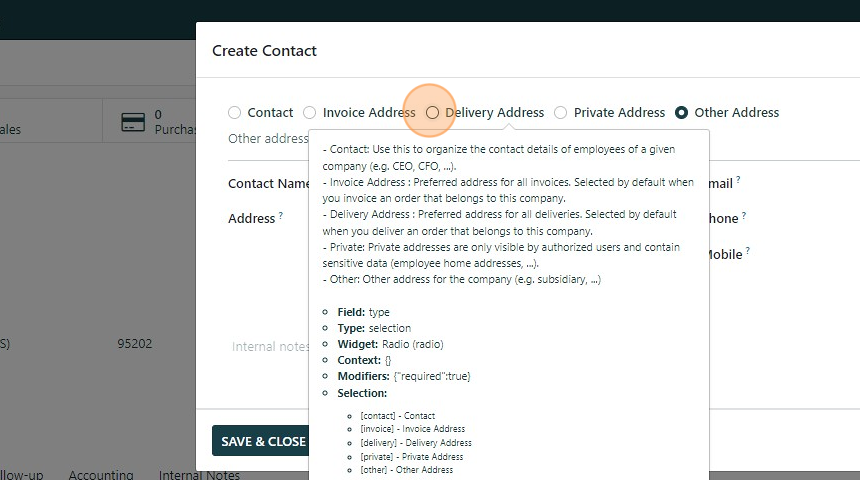Select the Contact radio button

pyautogui.click(x=234, y=113)
